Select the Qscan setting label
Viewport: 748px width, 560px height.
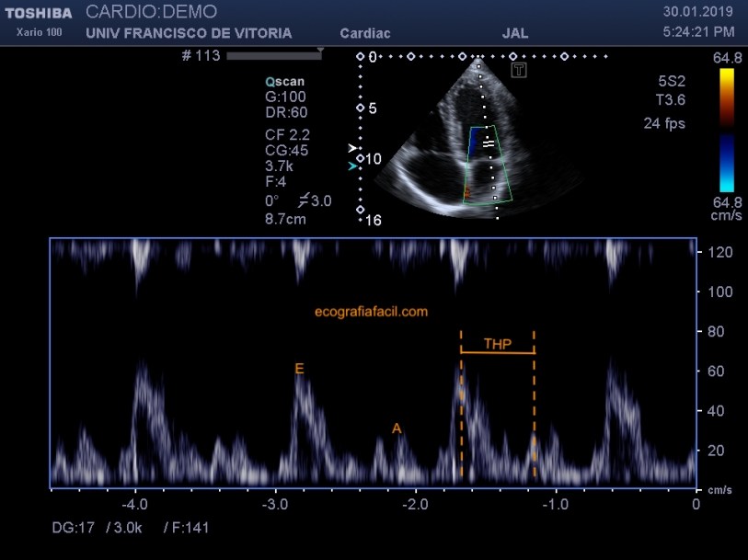pos(284,81)
